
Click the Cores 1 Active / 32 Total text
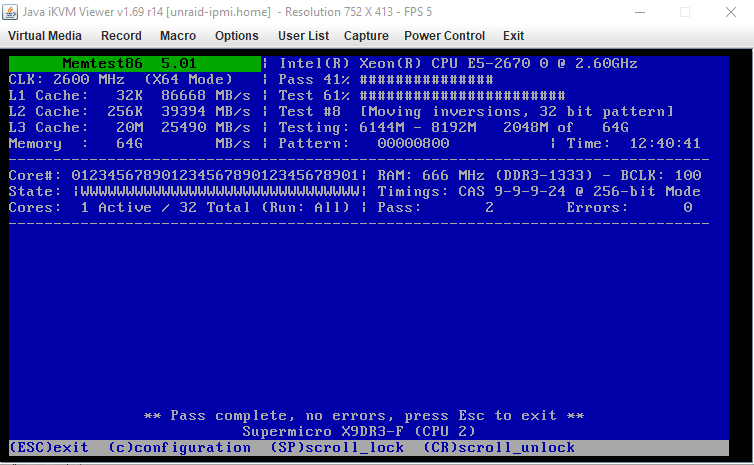point(179,208)
